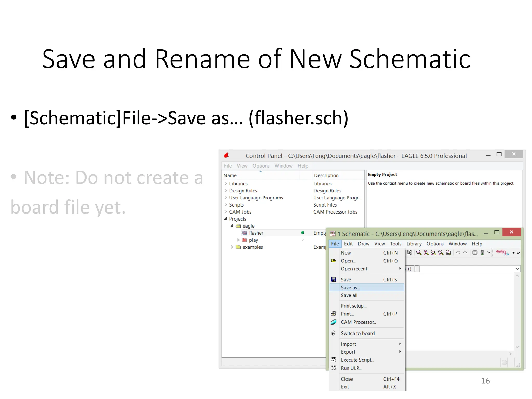Viewport: 532px width, 399px height.
Task: Open the Edit menu in schematic window
Action: (x=348, y=244)
